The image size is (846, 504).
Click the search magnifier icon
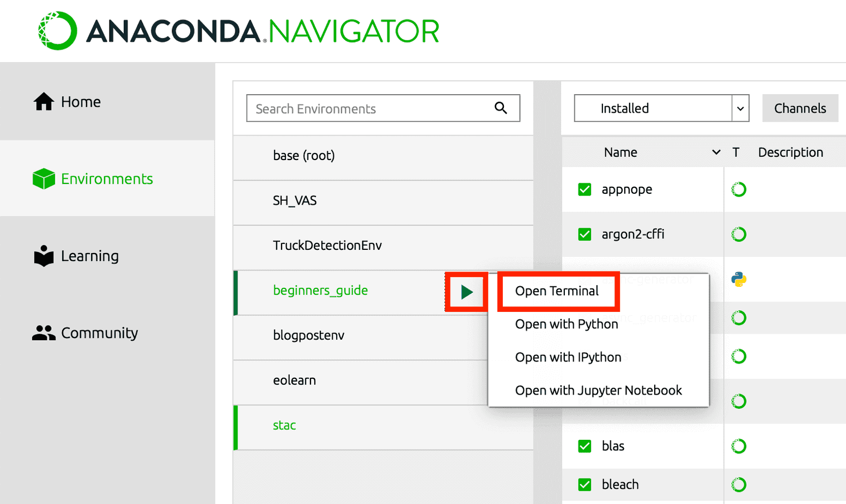(x=501, y=108)
